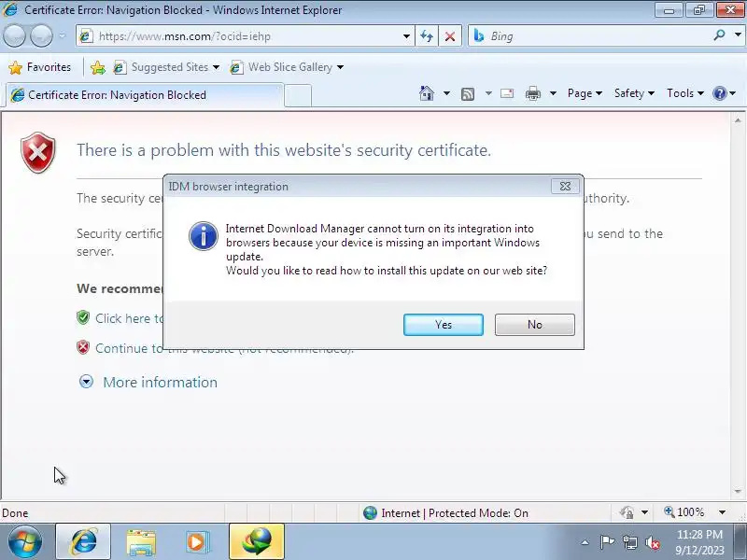747x560 pixels.
Task: Click the Read Mail icon
Action: (507, 93)
